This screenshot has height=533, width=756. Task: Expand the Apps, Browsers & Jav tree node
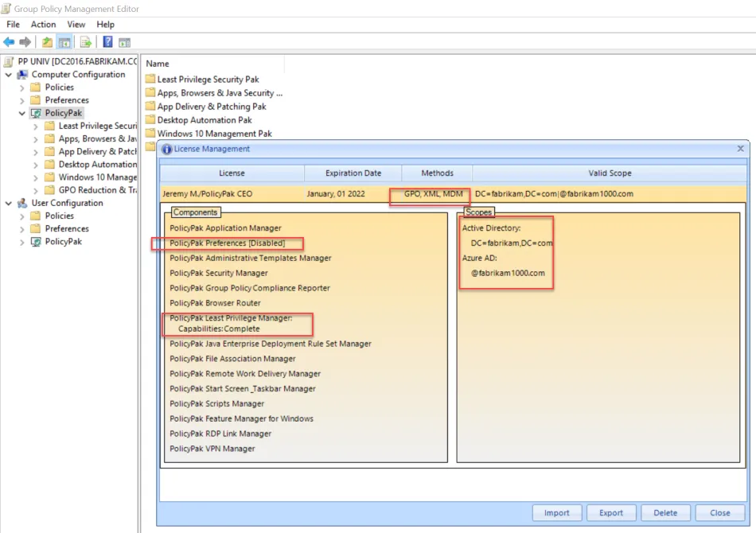[36, 140]
